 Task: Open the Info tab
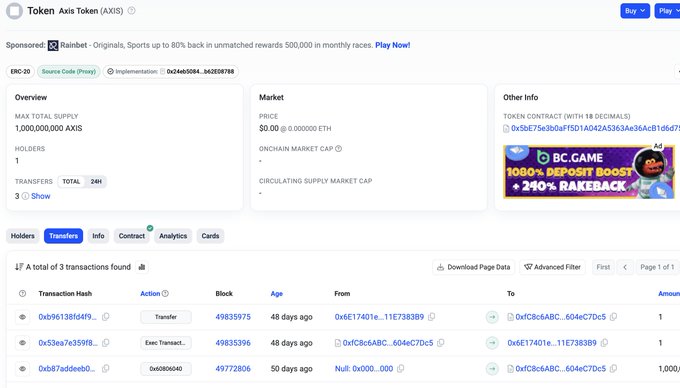coord(98,236)
